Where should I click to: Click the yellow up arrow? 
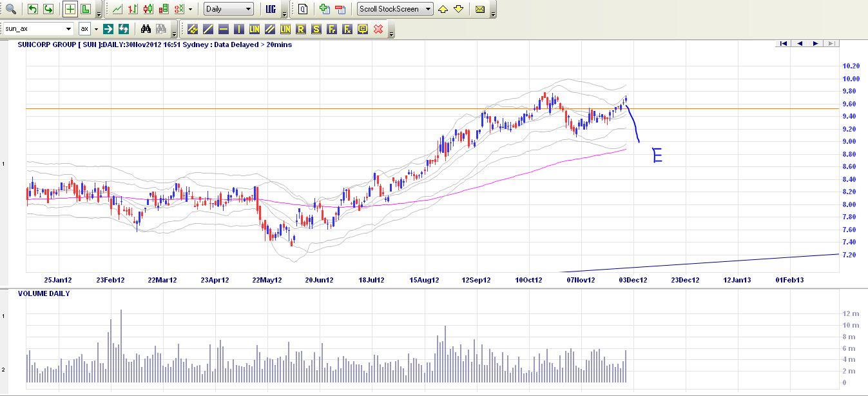pyautogui.click(x=443, y=9)
